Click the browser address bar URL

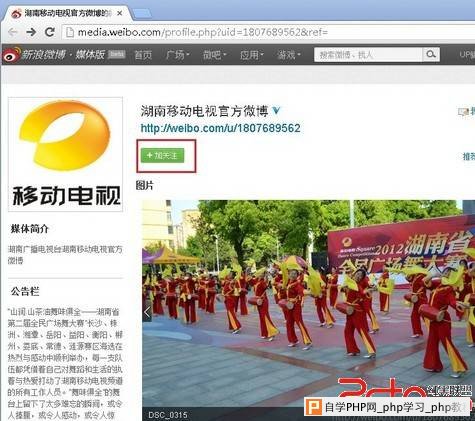(203, 32)
